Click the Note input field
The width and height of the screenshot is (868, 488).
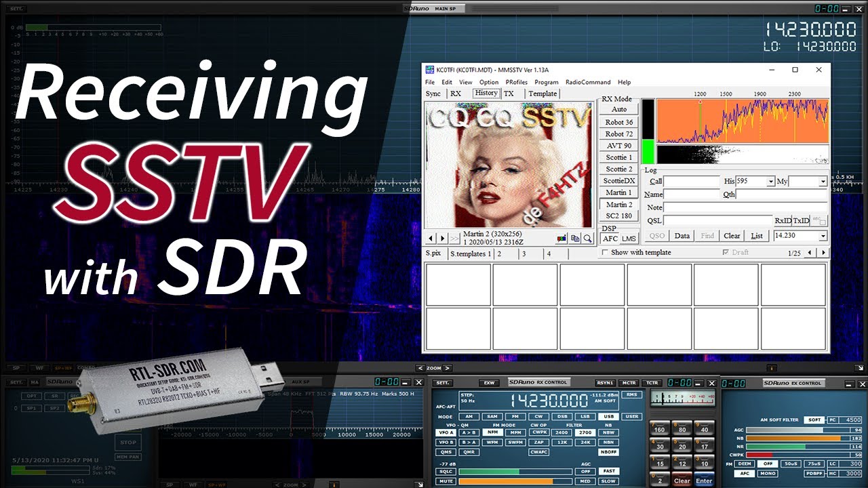pyautogui.click(x=746, y=207)
